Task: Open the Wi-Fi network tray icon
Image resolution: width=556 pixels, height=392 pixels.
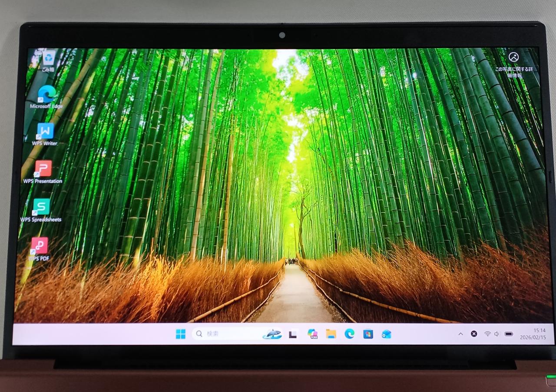Action: coord(487,334)
